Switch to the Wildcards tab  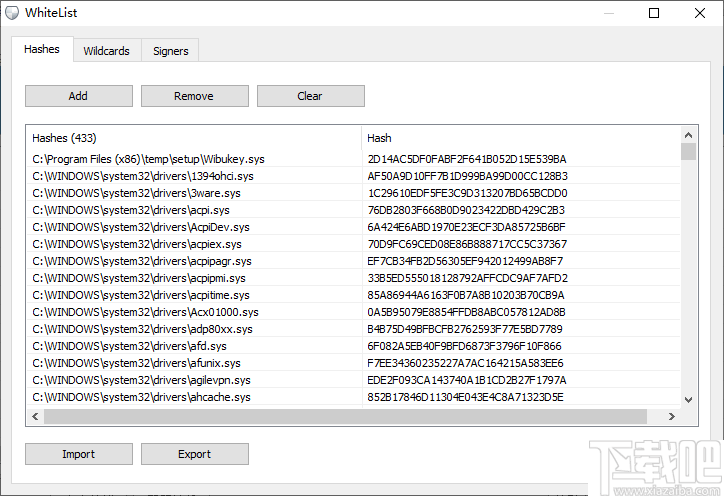(x=107, y=51)
